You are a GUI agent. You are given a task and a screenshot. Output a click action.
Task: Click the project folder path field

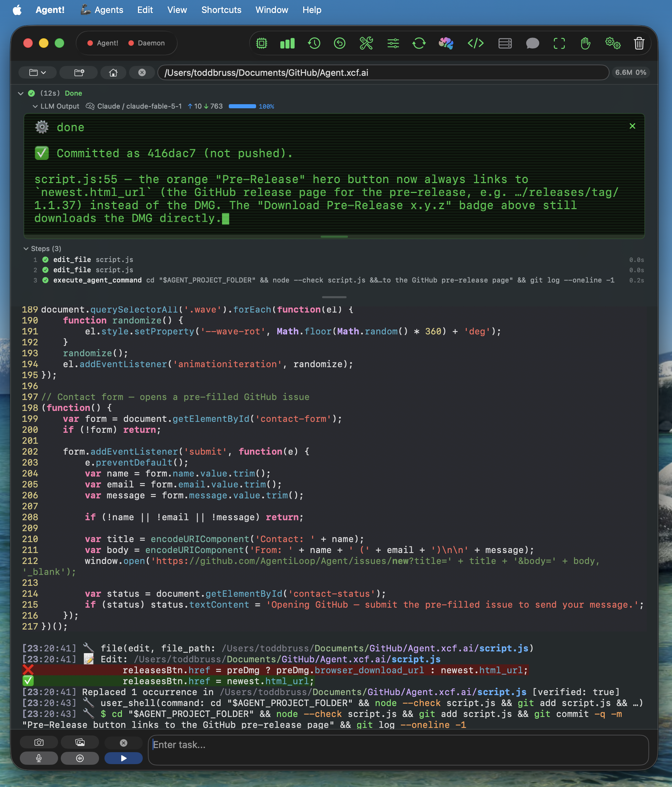(383, 72)
